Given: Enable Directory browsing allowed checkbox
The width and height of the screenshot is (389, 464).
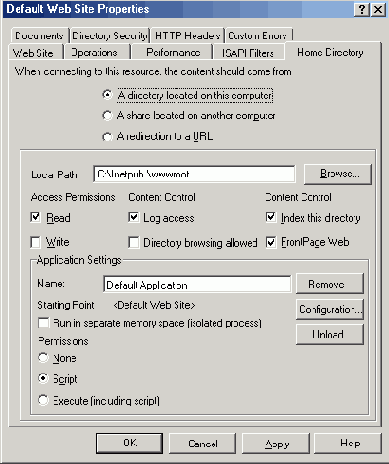Looking at the screenshot, I should (133, 242).
